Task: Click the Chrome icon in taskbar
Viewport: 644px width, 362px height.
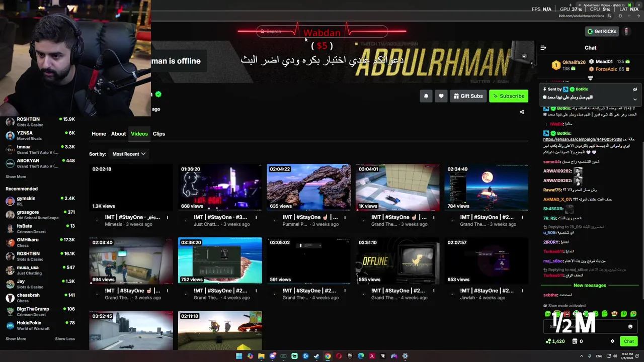Action: 328,356
